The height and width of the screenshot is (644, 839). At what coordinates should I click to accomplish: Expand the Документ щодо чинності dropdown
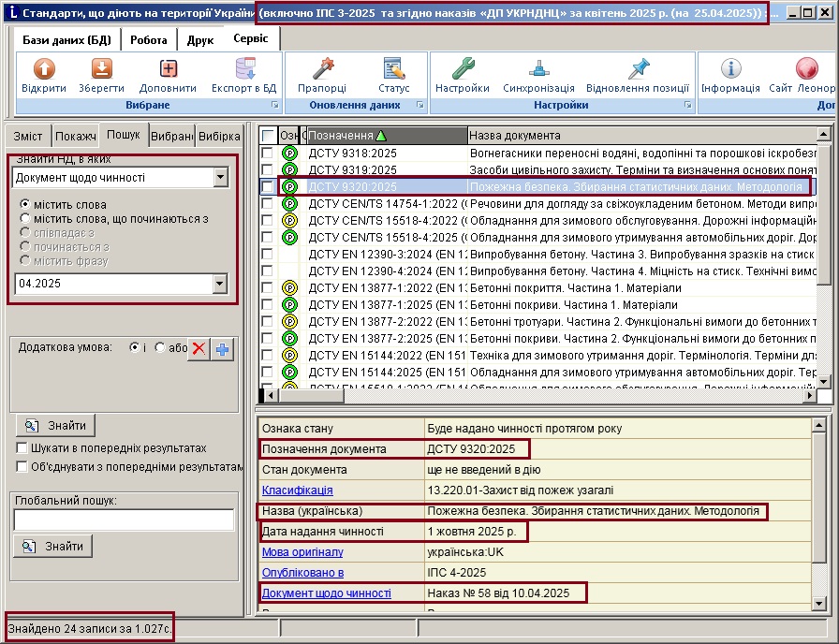(x=220, y=178)
